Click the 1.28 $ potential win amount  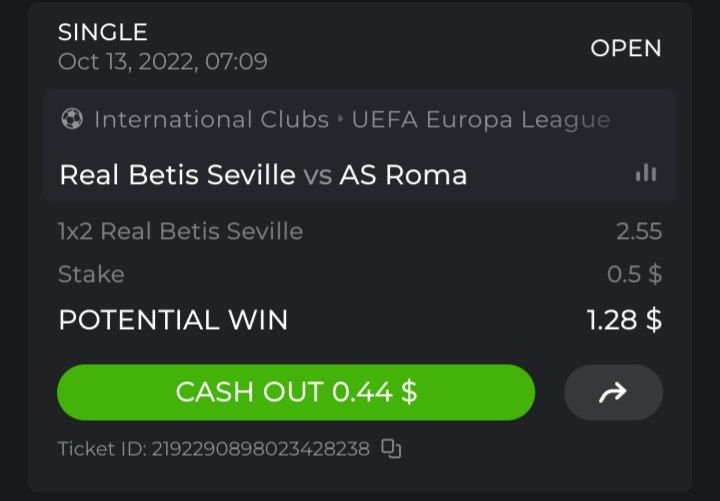pos(624,320)
